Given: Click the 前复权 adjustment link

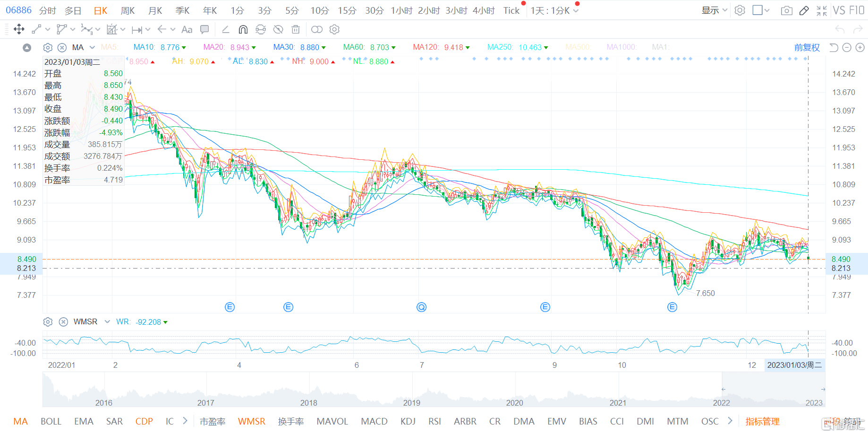Looking at the screenshot, I should click(x=807, y=47).
